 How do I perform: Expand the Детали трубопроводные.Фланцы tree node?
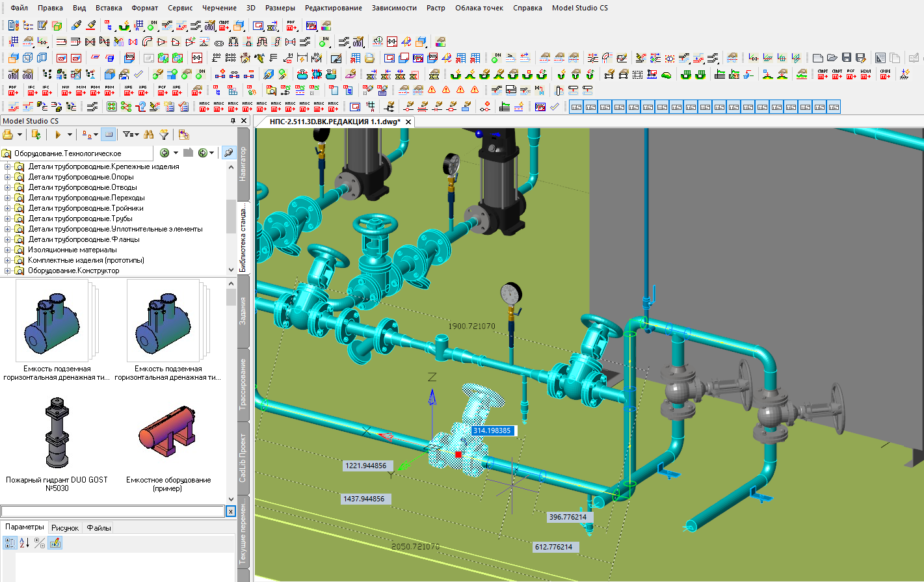point(8,239)
